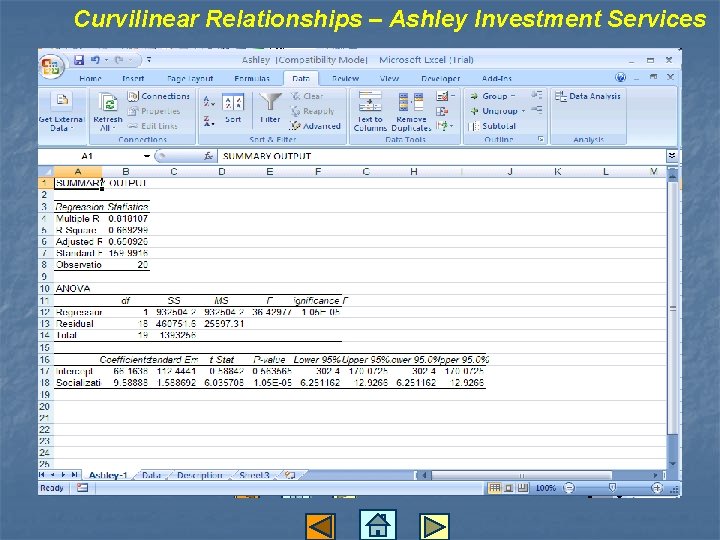This screenshot has height=540, width=720.
Task: Sort A to Z ascending icon
Action: [208, 102]
